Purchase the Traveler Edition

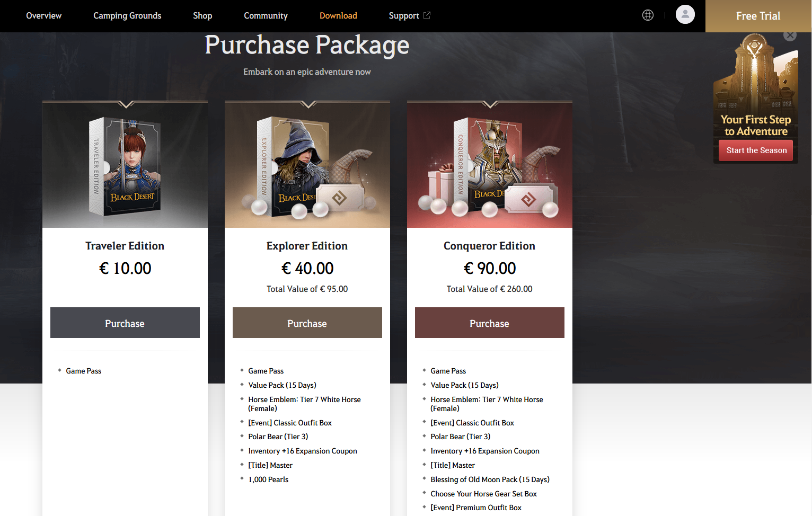pos(125,323)
